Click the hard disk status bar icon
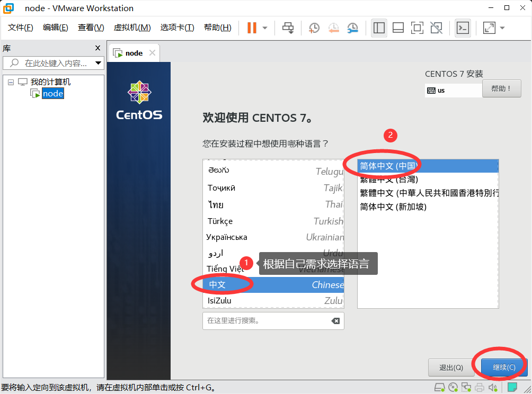532x394 pixels. point(440,387)
